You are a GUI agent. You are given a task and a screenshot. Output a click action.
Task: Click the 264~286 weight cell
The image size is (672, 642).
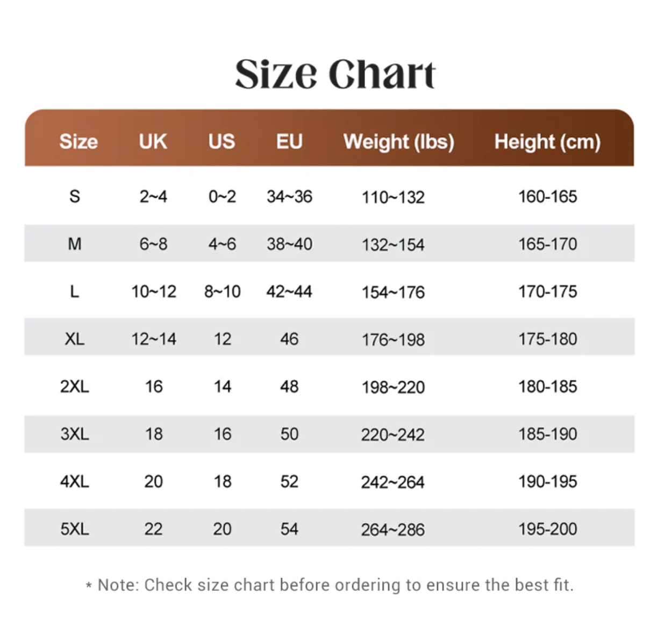point(393,530)
